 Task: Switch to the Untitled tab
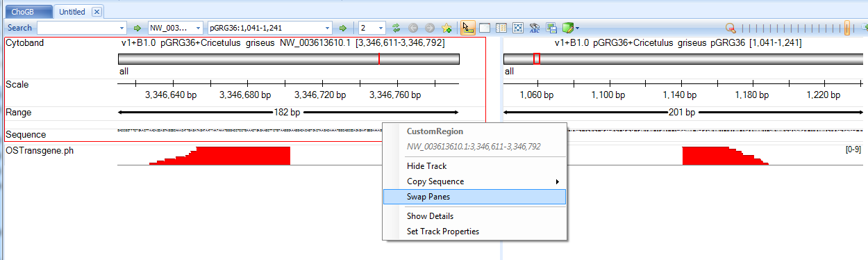coord(72,12)
